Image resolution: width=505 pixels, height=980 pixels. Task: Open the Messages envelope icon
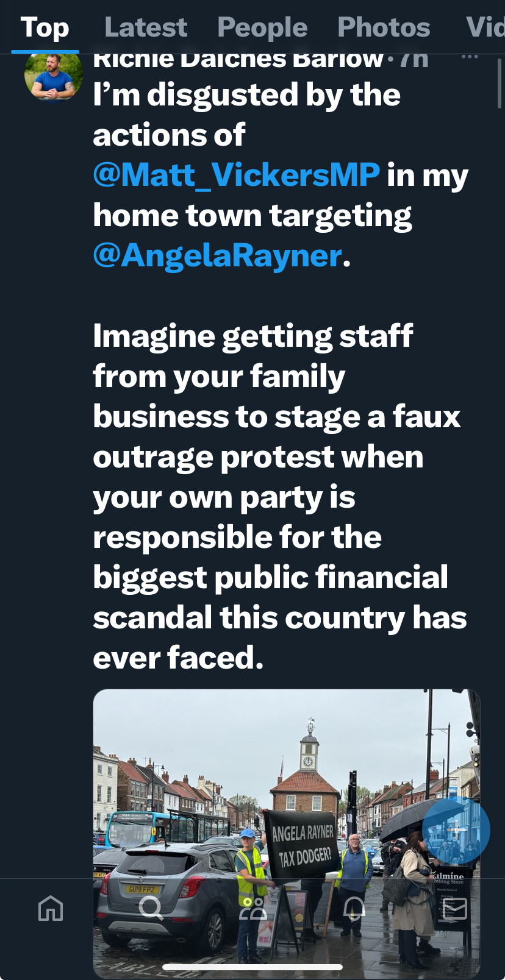[454, 908]
